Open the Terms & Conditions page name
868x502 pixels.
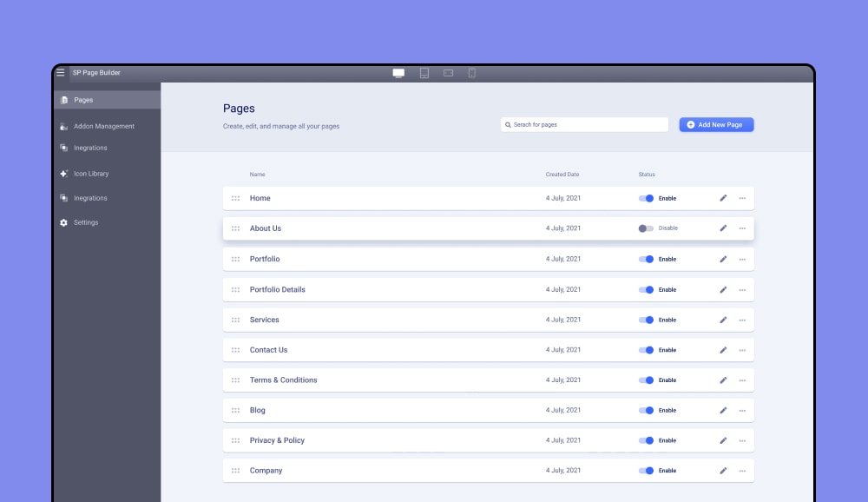coord(283,380)
